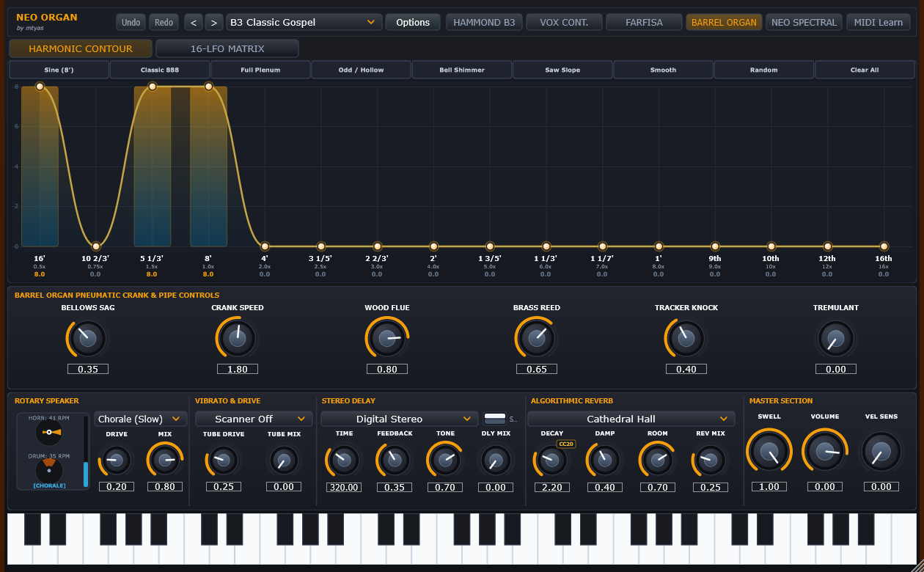Toggle the stereo delay sync switch

tap(495, 419)
